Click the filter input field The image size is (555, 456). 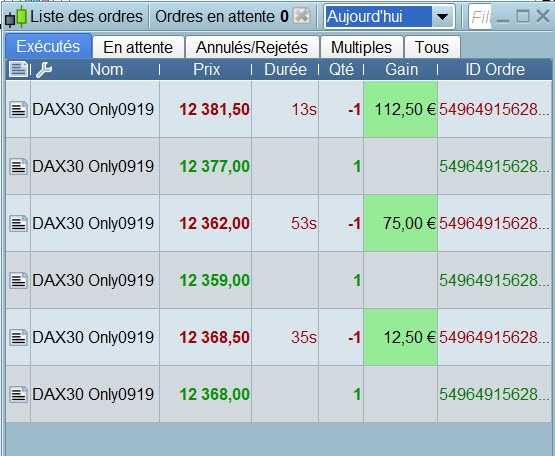(480, 17)
